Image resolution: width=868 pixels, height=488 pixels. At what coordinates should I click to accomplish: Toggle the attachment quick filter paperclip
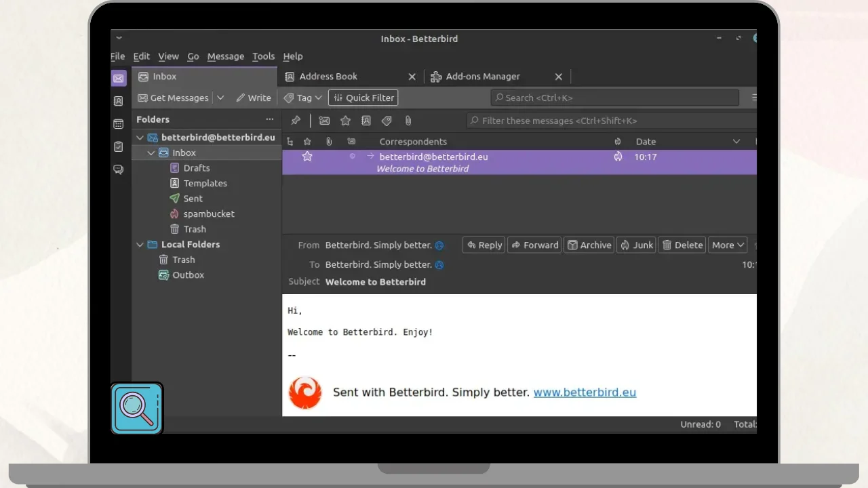408,121
